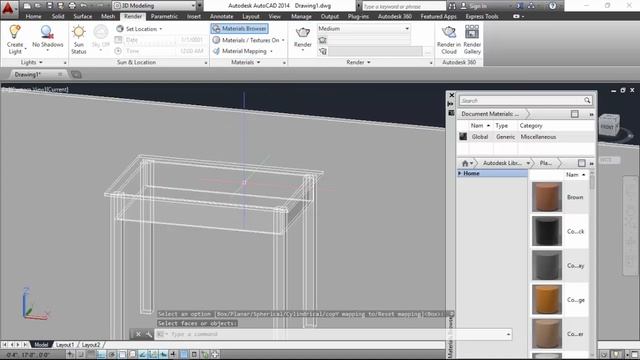Click the Model tab

41,345
